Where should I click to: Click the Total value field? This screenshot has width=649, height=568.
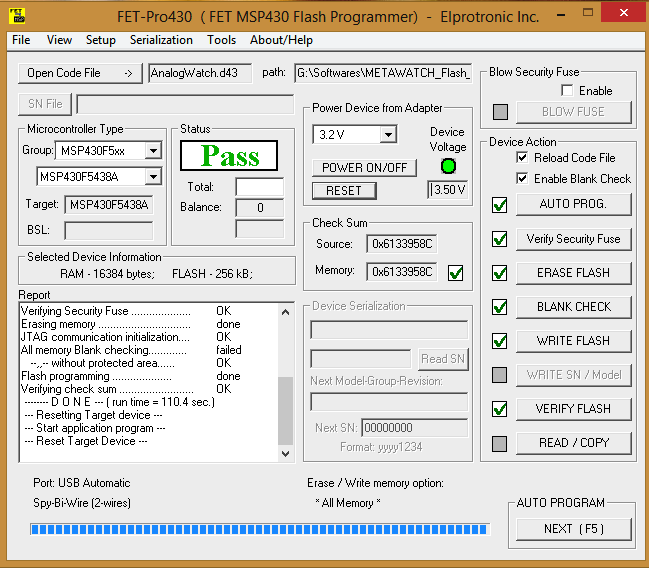tap(260, 187)
